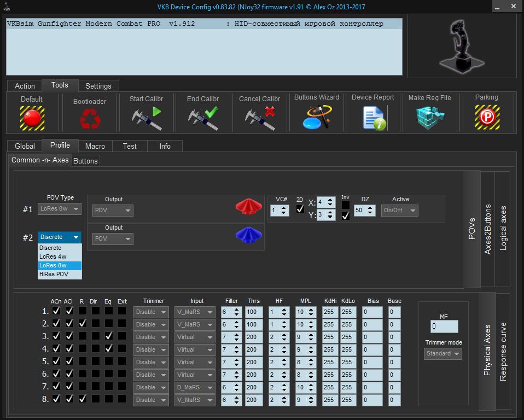Click the Make Reg File cube icon
This screenshot has width=524, height=420.
[430, 118]
